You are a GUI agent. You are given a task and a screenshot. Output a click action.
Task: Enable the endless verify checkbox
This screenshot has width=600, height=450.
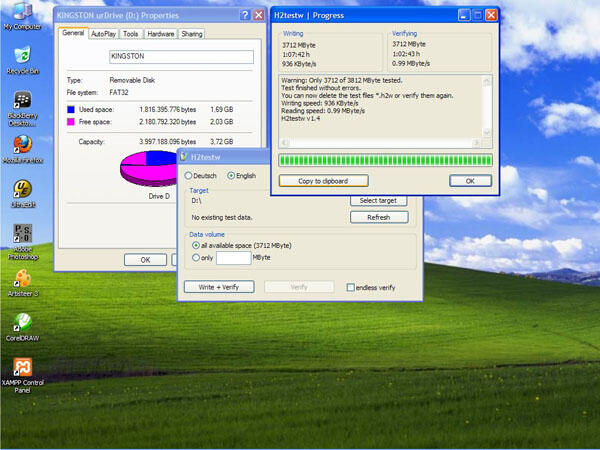(350, 287)
